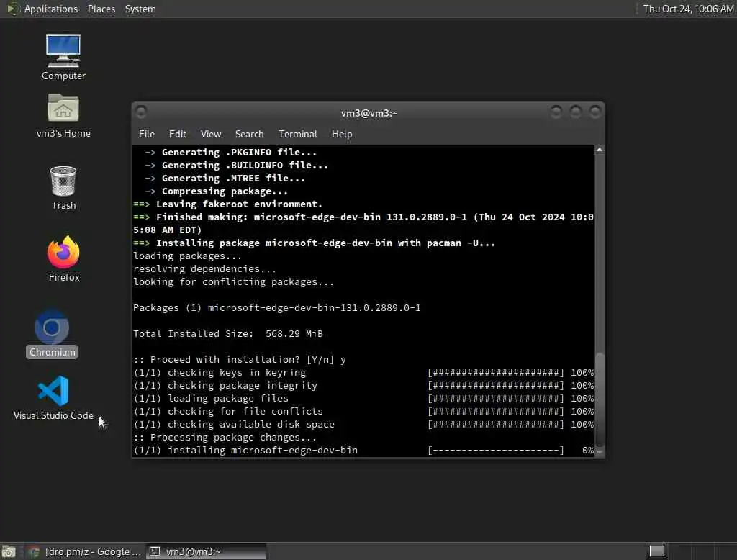Click the 'Generating .BUILDINFO file...' line
The height and width of the screenshot is (560, 737).
tap(236, 166)
